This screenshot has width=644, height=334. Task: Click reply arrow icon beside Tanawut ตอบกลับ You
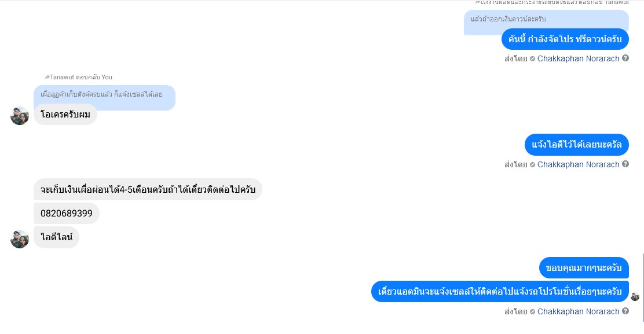pos(47,77)
